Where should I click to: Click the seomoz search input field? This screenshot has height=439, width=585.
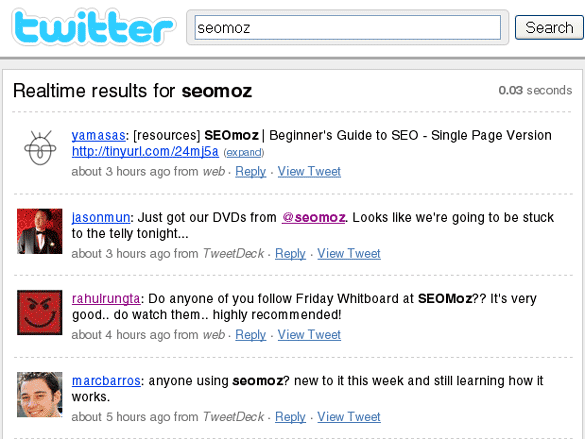[x=347, y=28]
